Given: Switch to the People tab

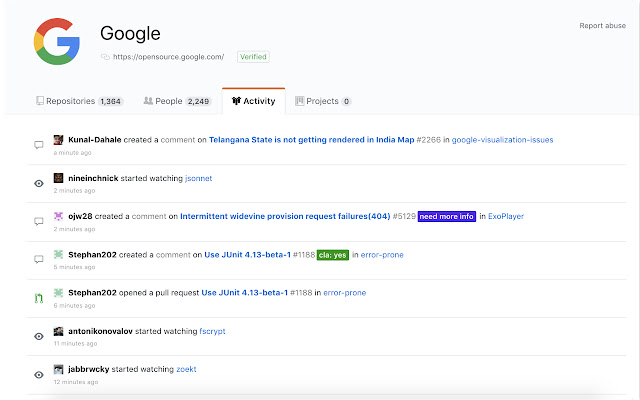Looking at the screenshot, I should [x=177, y=101].
